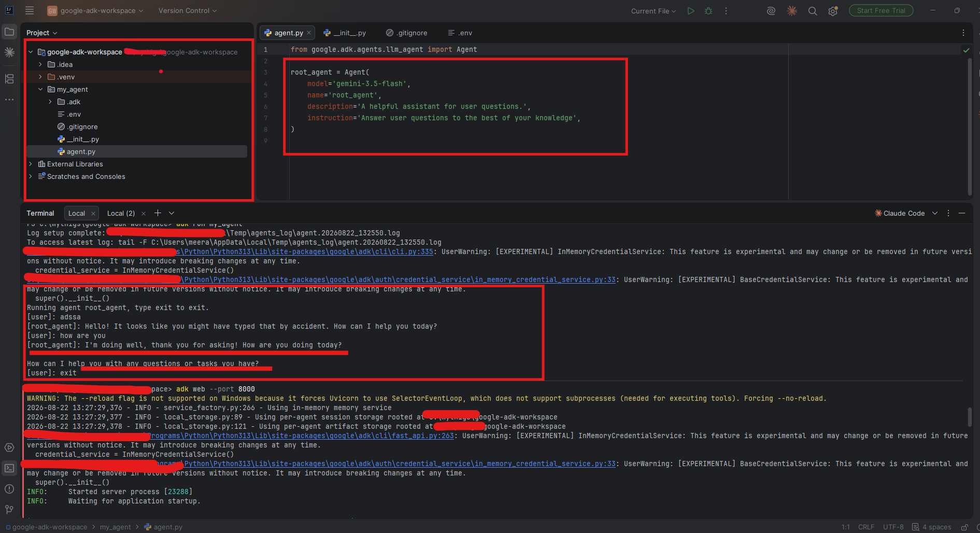Open the Structure tool window icon
This screenshot has height=533, width=980.
(9, 79)
